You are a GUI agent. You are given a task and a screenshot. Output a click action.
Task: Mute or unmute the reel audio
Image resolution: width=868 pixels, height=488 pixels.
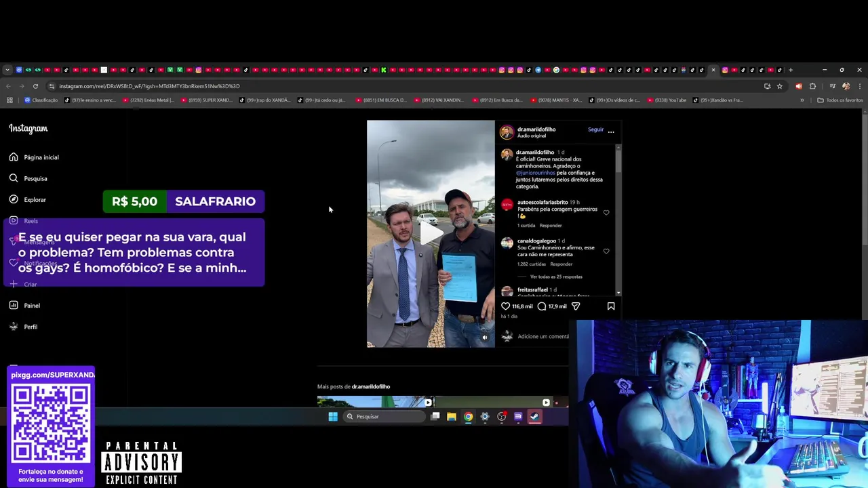click(484, 338)
